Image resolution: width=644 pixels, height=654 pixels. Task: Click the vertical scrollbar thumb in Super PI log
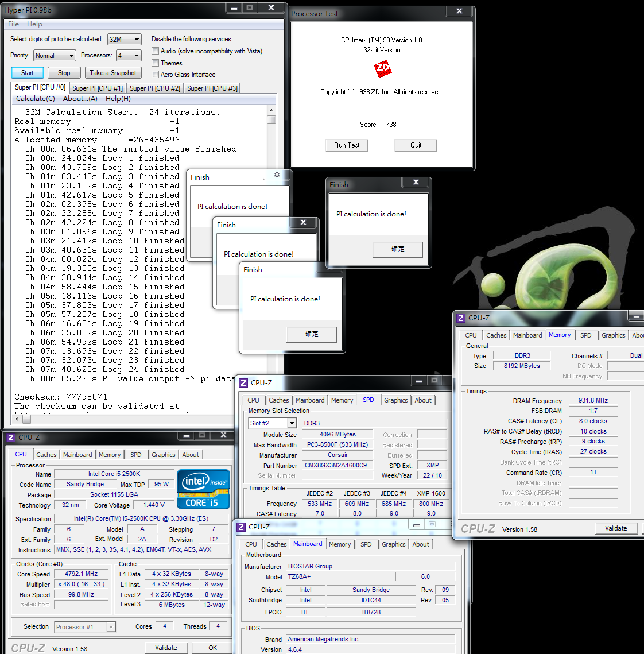pyautogui.click(x=271, y=119)
